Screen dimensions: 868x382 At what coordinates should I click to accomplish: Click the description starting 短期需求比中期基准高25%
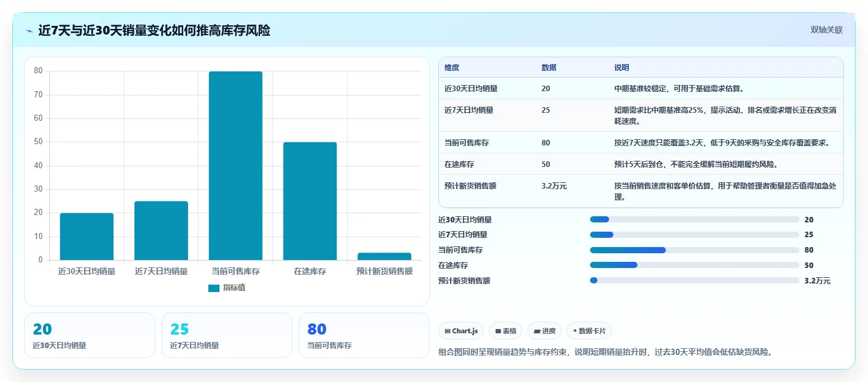(725, 116)
